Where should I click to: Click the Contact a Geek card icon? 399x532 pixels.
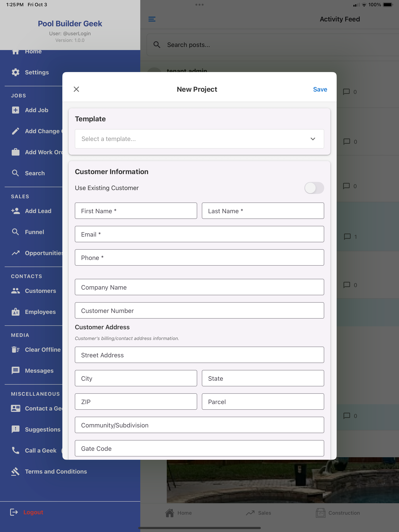click(x=16, y=408)
